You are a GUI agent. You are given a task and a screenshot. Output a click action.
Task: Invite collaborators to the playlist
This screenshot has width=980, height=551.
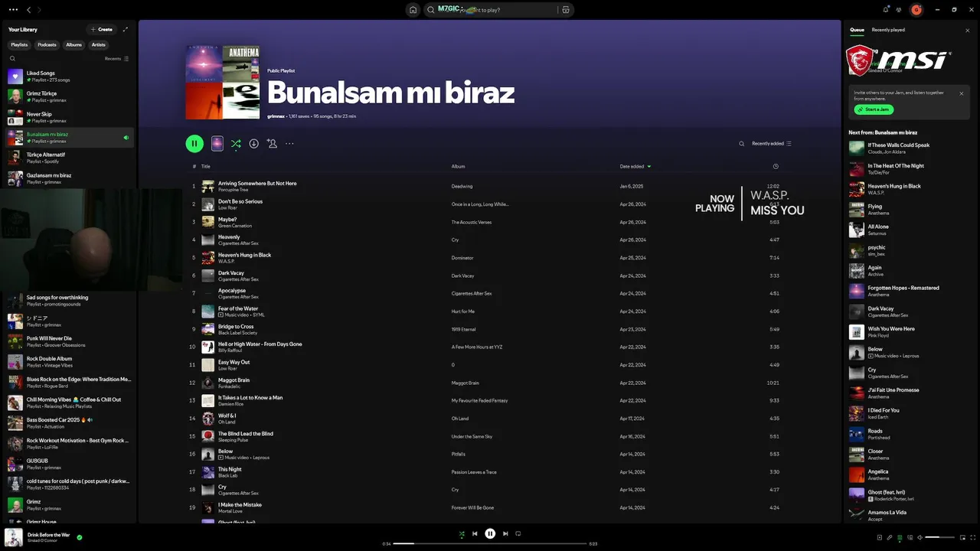272,143
